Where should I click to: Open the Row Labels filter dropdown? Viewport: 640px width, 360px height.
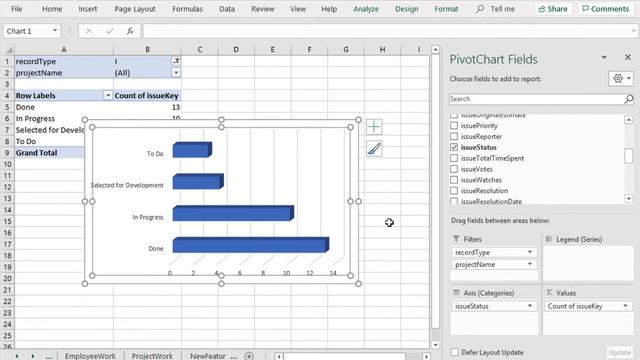[x=108, y=96]
